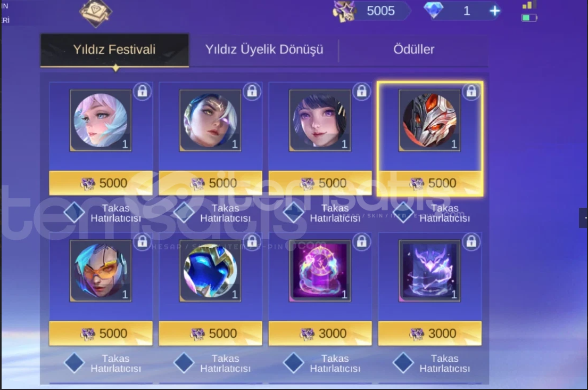Select the Yıldız Festivali tab
Viewport: 588px width, 390px height.
pyautogui.click(x=114, y=50)
